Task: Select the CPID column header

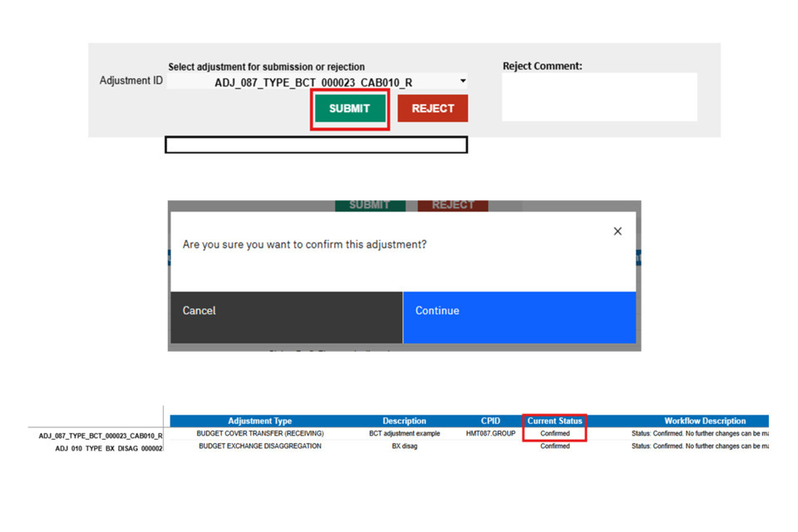Action: [x=490, y=421]
